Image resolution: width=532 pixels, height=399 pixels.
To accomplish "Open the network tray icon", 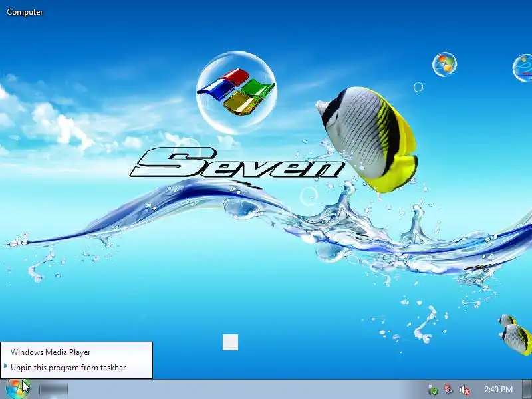I will pos(448,389).
